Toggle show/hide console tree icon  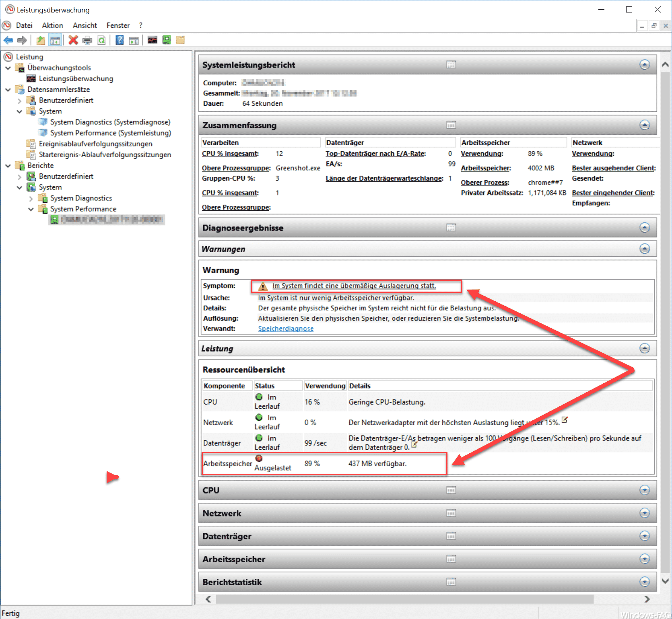click(55, 40)
